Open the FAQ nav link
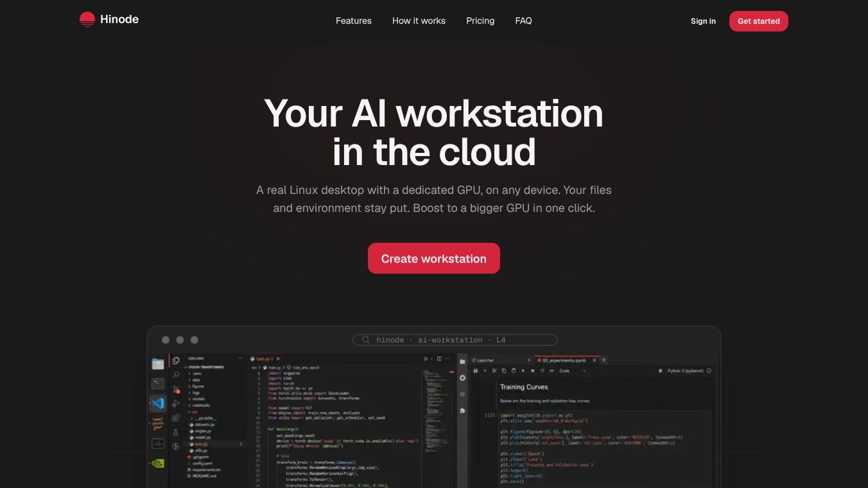 point(523,21)
